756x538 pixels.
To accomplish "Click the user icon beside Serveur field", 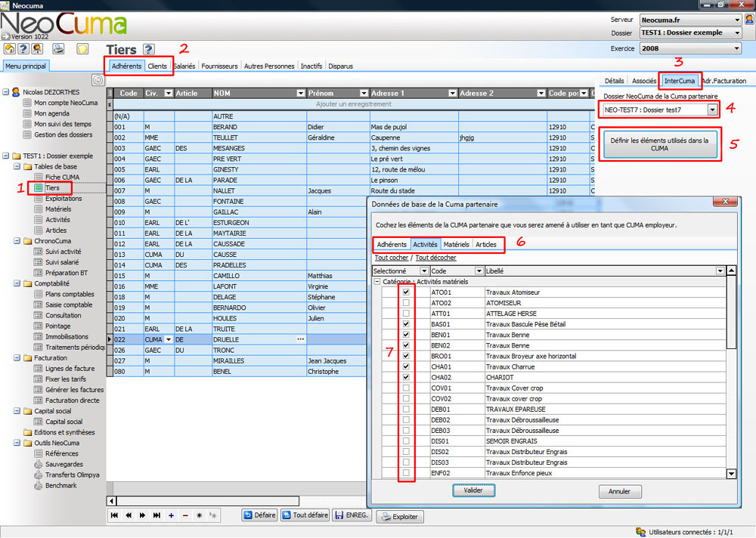I will point(749,20).
